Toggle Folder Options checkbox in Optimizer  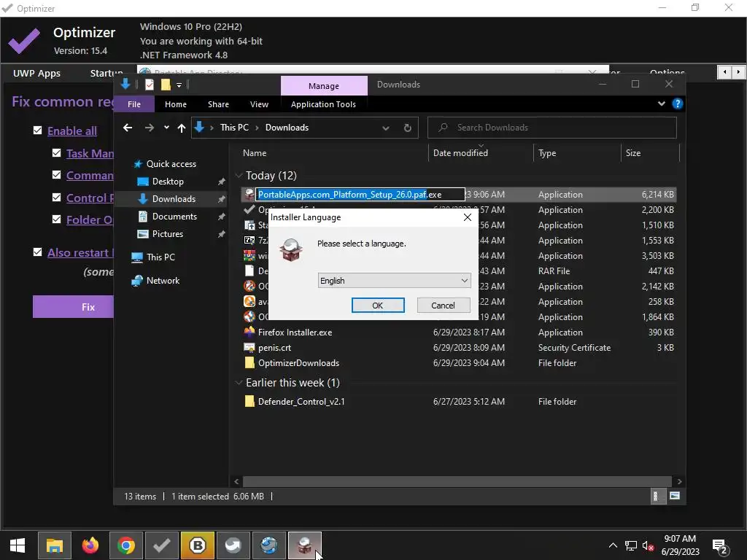coord(56,219)
